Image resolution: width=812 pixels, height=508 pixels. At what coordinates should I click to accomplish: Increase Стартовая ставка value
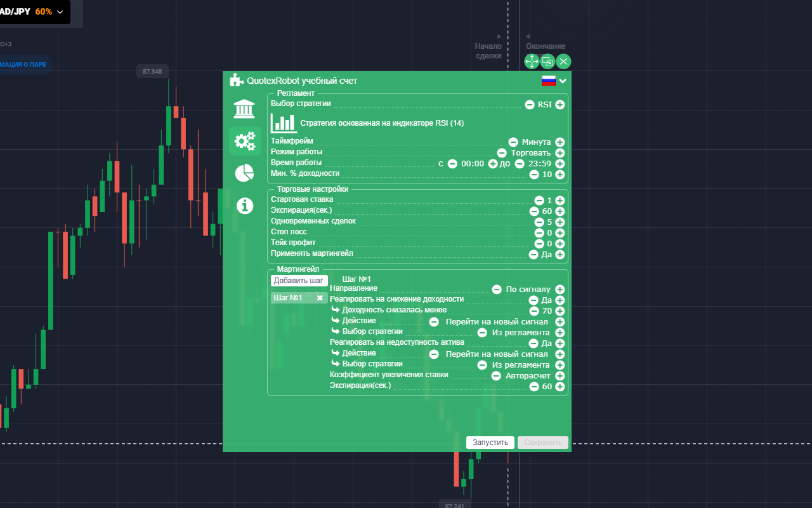[560, 201]
